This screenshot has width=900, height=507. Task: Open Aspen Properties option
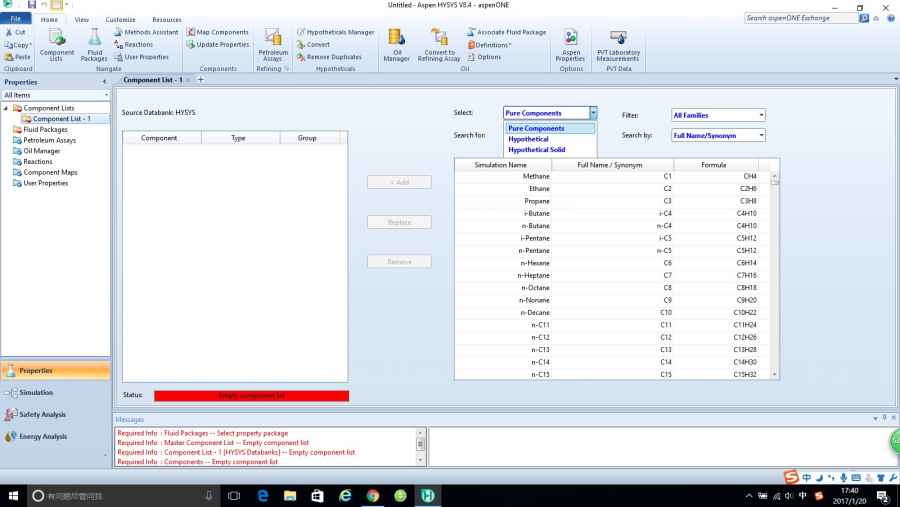point(570,45)
